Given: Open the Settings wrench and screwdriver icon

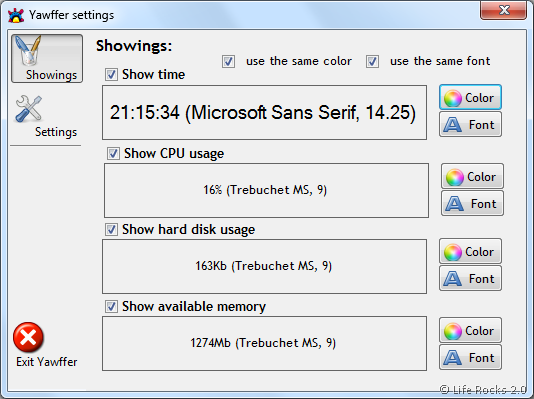Looking at the screenshot, I should tap(29, 109).
